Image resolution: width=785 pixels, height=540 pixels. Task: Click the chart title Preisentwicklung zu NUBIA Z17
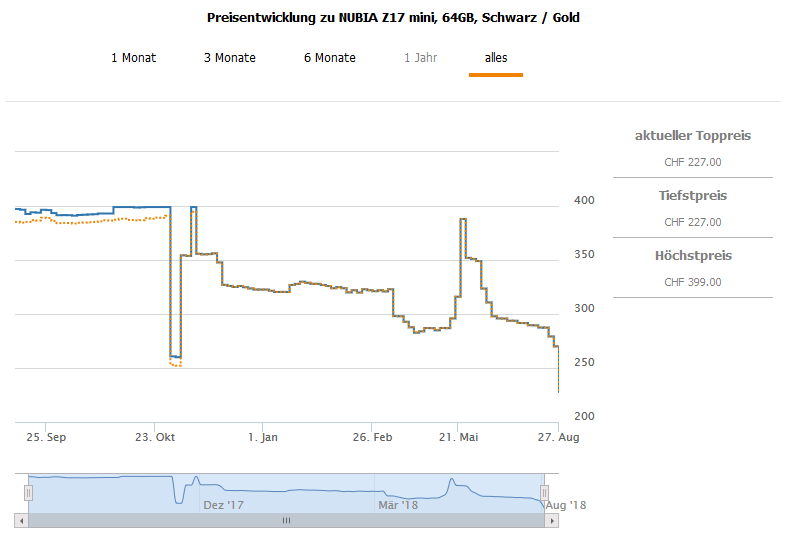tap(392, 18)
